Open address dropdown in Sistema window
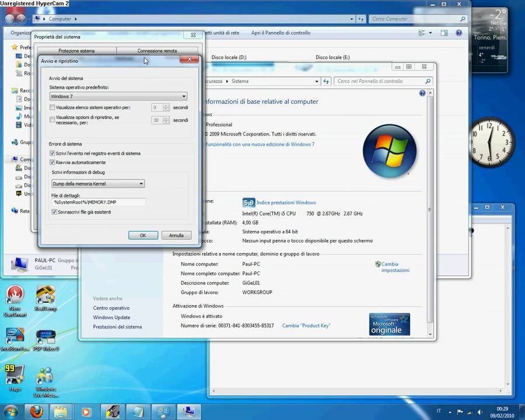The width and height of the screenshot is (525, 420). click(316, 81)
